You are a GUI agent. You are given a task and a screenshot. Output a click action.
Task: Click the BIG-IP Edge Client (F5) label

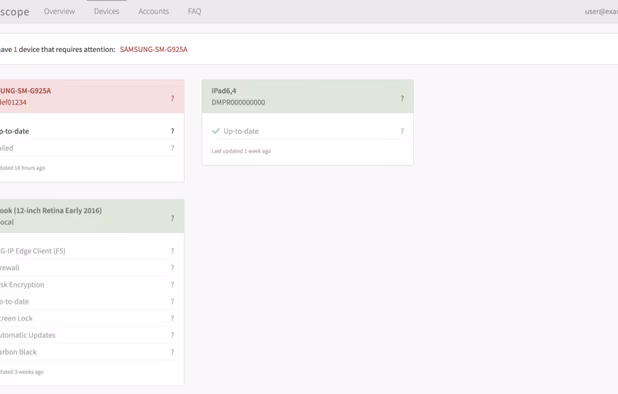coord(33,251)
